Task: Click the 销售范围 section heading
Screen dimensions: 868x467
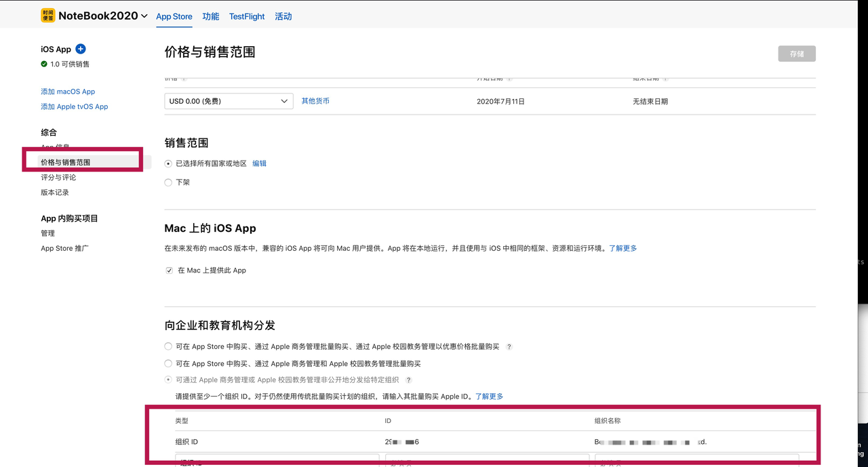Action: point(186,143)
